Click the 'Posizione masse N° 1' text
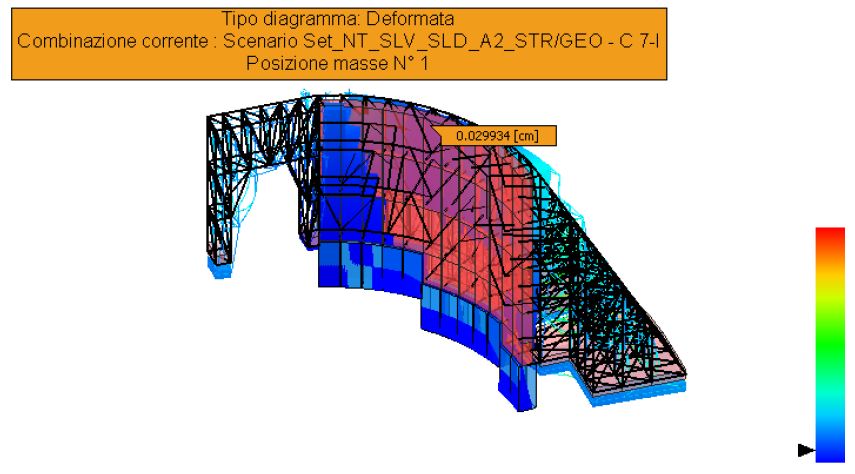Viewport: 855px width, 474px height. tap(337, 64)
